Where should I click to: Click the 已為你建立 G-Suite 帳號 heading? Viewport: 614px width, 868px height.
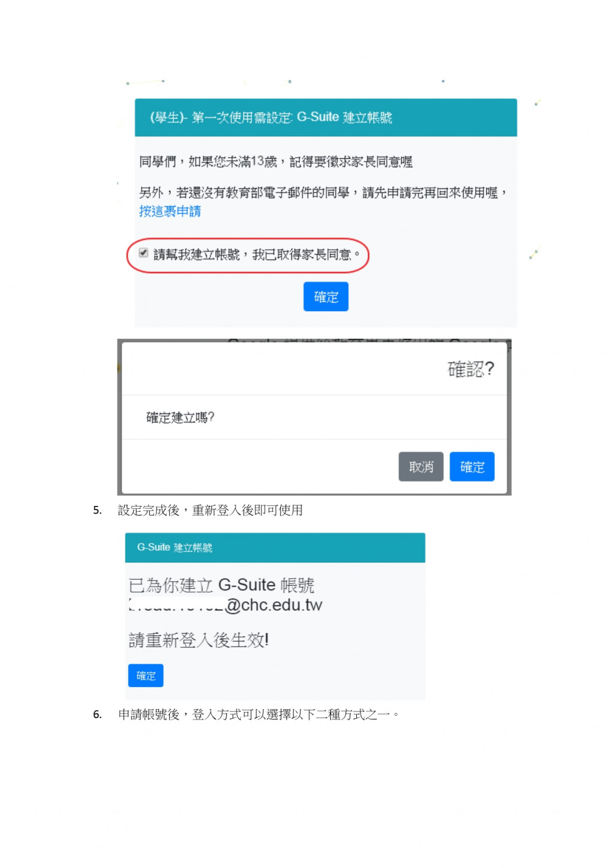point(221,585)
